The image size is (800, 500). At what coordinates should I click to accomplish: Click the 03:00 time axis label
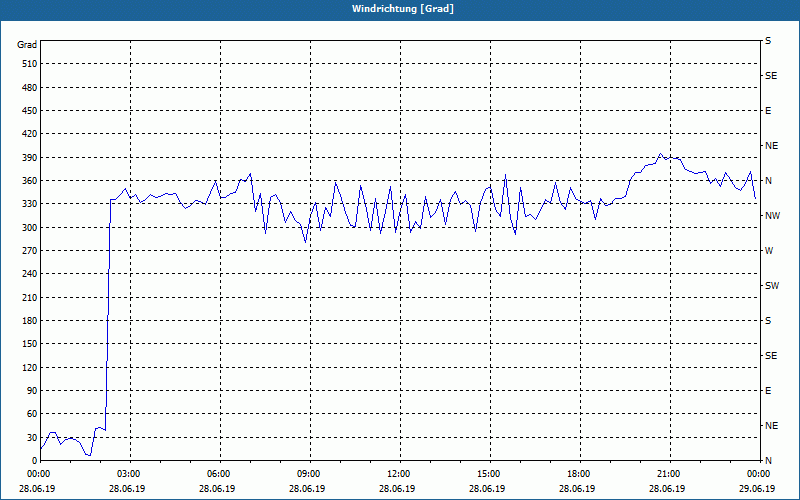(128, 473)
